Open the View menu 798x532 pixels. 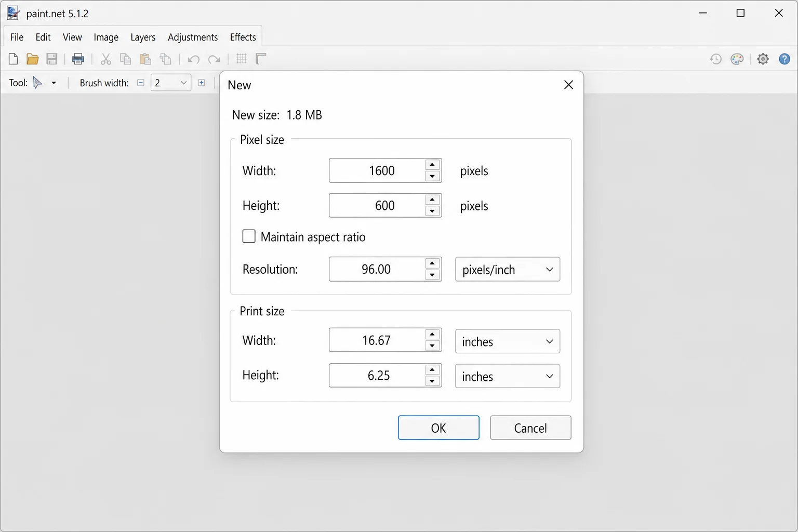(x=72, y=37)
